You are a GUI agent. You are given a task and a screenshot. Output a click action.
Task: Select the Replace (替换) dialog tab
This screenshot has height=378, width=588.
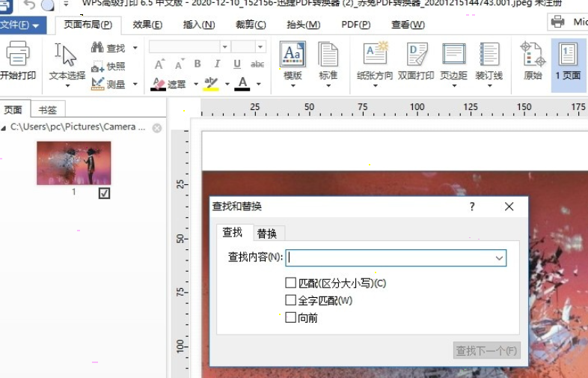coord(267,234)
